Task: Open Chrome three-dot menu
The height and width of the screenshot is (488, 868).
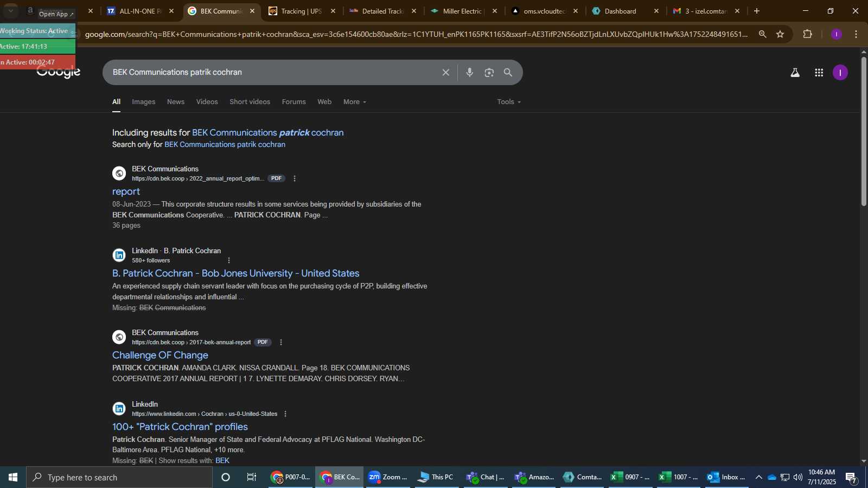Action: 856,34
